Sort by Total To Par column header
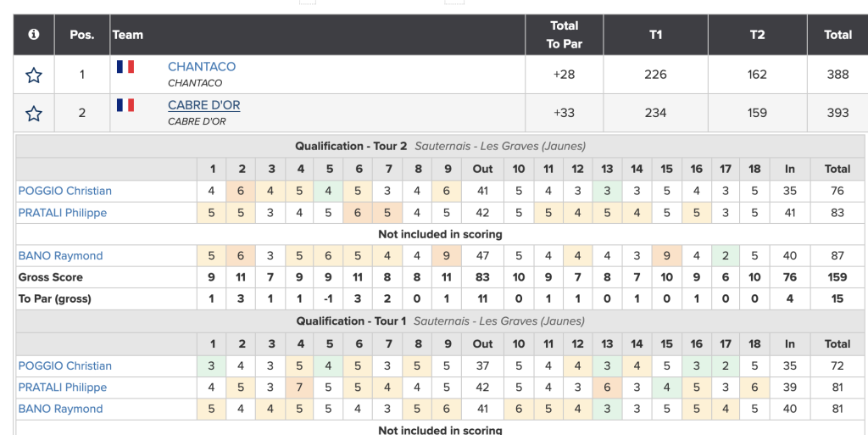This screenshot has width=868, height=435. [564, 34]
